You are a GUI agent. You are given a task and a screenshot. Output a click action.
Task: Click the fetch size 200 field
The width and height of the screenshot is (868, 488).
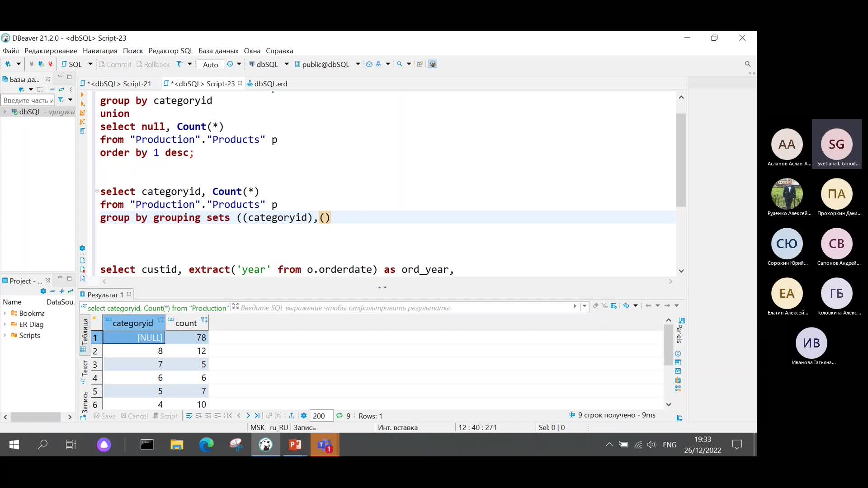[x=322, y=416]
